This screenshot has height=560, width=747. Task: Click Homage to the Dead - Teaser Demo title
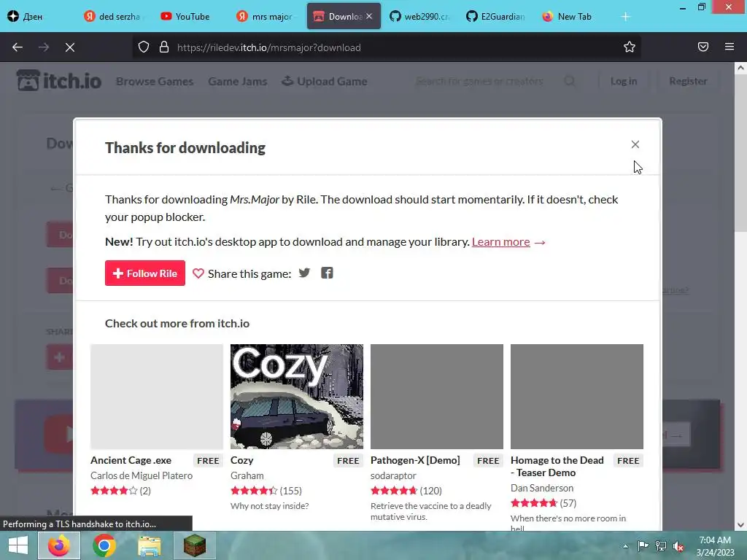tap(557, 467)
